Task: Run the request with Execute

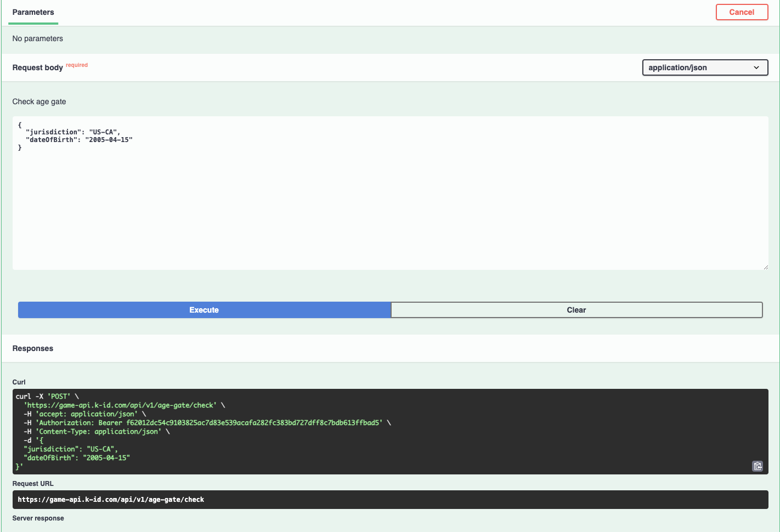Action: pyautogui.click(x=204, y=310)
